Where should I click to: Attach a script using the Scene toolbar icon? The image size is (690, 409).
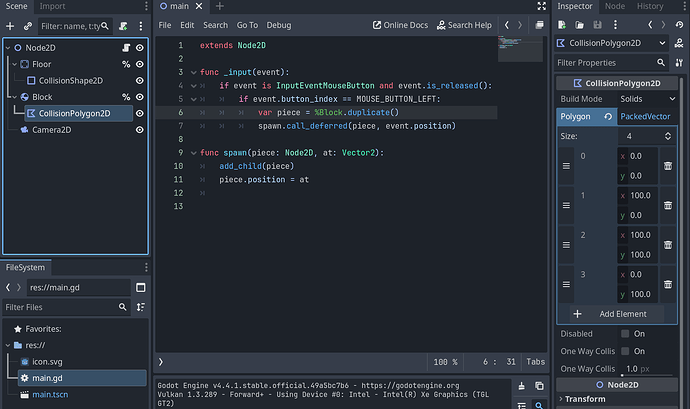123,26
